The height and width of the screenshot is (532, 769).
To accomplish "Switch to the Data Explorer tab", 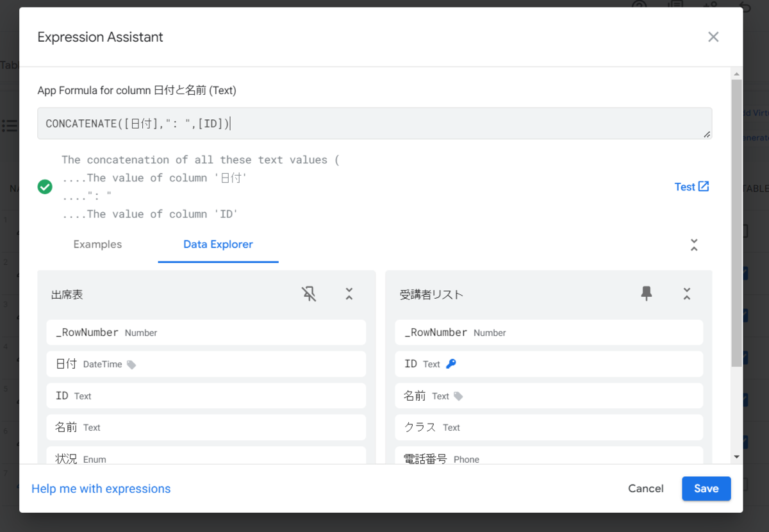I will (x=218, y=244).
